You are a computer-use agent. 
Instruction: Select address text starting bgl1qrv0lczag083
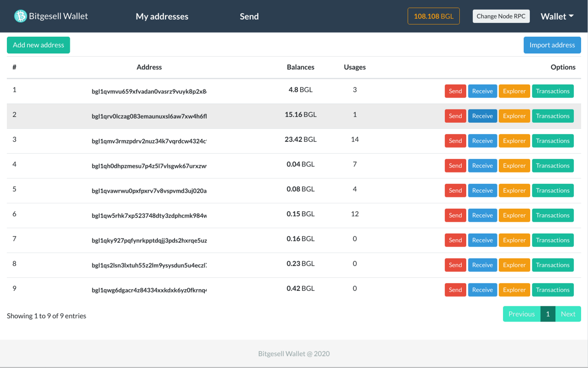coord(149,116)
